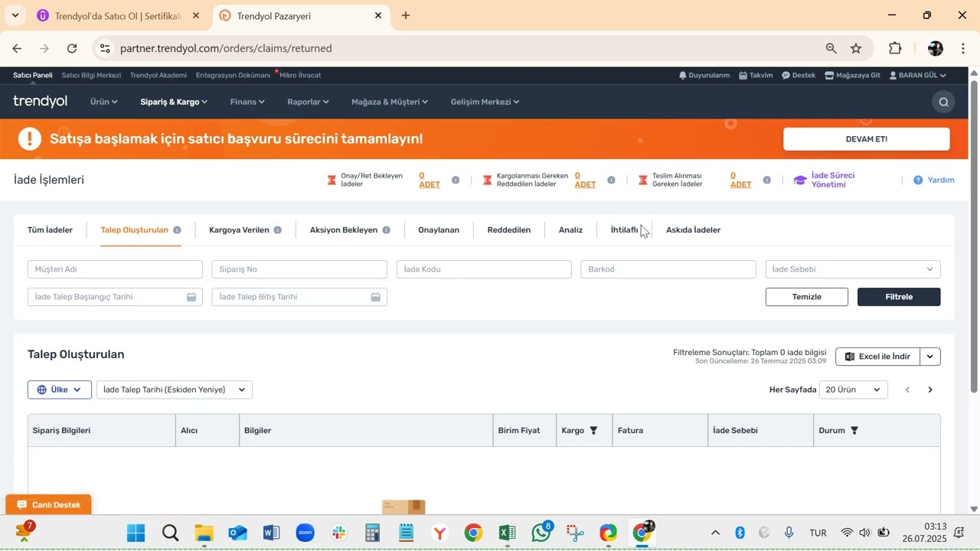Go to previous results page arrow

point(908,390)
